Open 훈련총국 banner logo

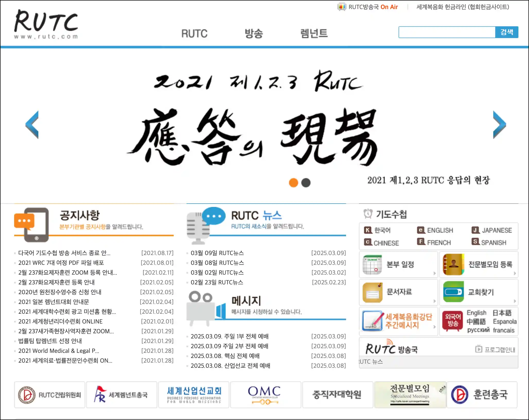pyautogui.click(x=482, y=395)
